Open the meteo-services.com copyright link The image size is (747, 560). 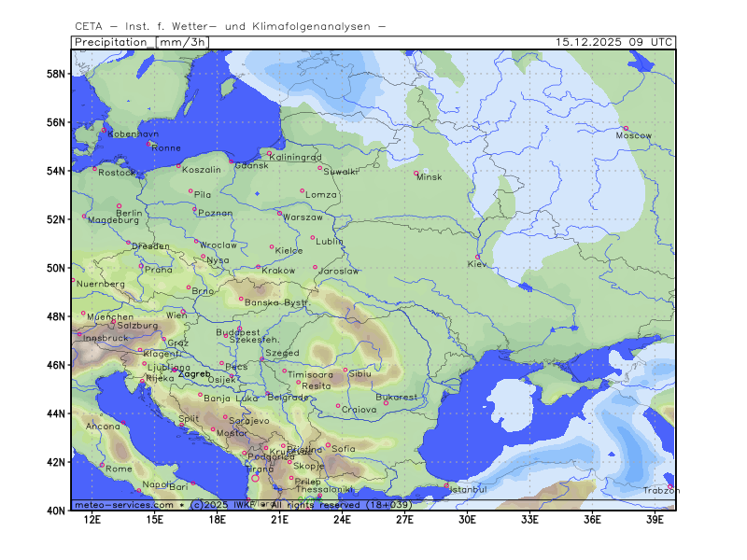point(124,505)
